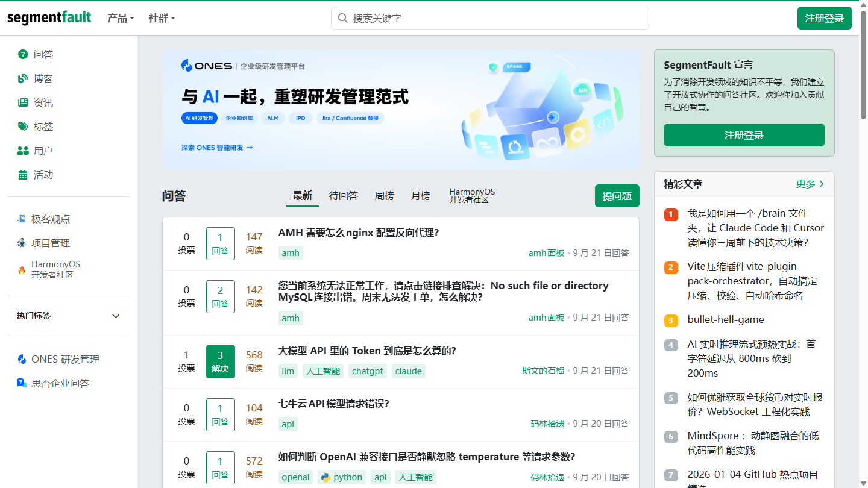Click the ONES 研发管理 icon in sidebar

tap(22, 359)
